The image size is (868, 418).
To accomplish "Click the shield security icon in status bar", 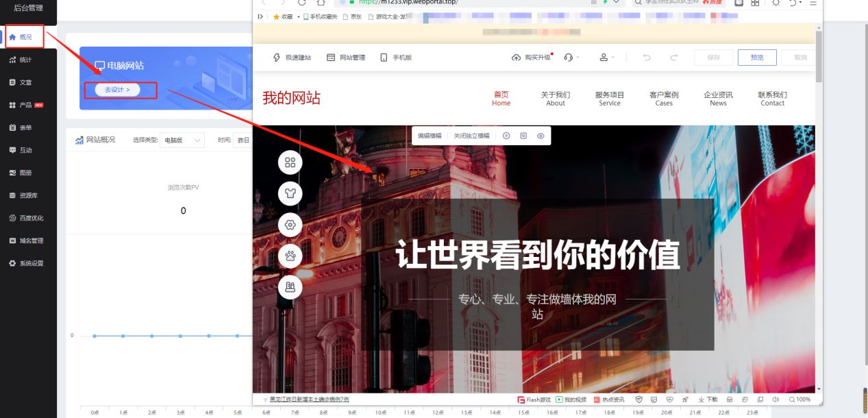I will click(638, 399).
